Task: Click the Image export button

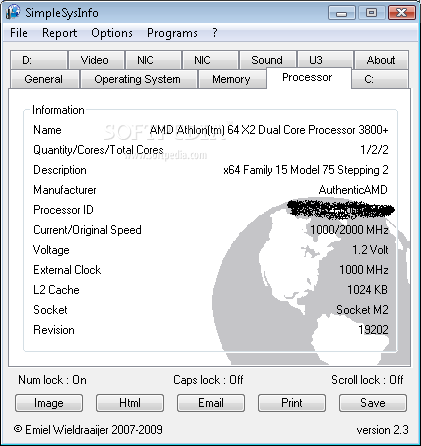Action: click(x=49, y=403)
